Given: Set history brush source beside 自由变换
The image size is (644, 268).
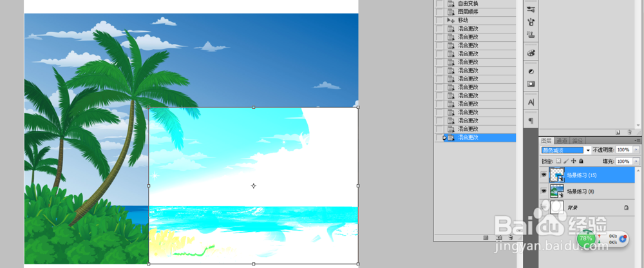Looking at the screenshot, I should tap(439, 3).
